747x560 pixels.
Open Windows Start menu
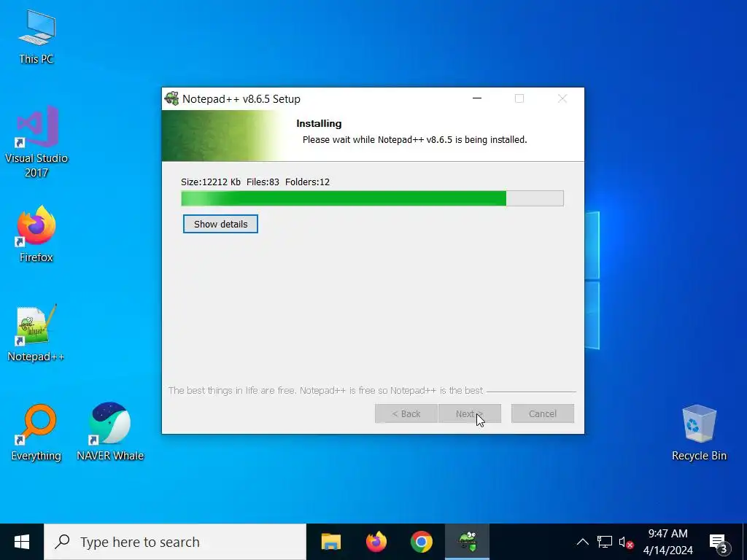22,542
